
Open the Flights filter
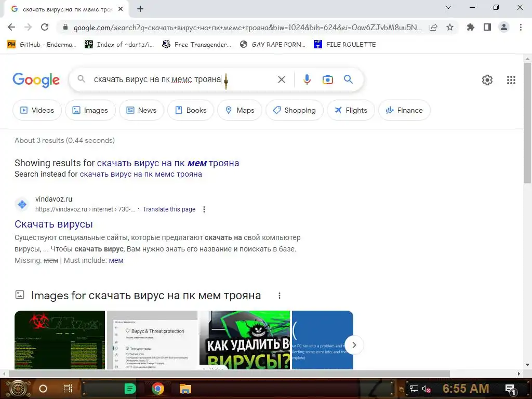point(351,110)
